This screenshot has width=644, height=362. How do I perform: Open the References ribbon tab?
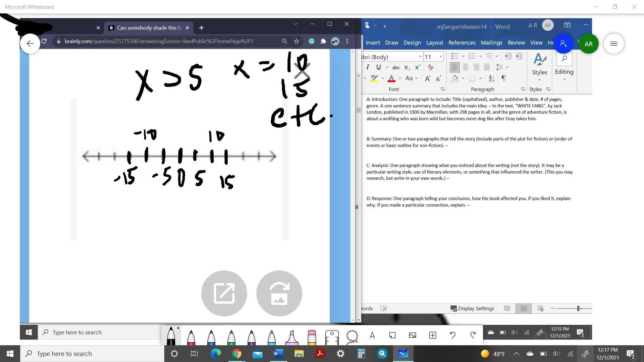click(x=462, y=43)
